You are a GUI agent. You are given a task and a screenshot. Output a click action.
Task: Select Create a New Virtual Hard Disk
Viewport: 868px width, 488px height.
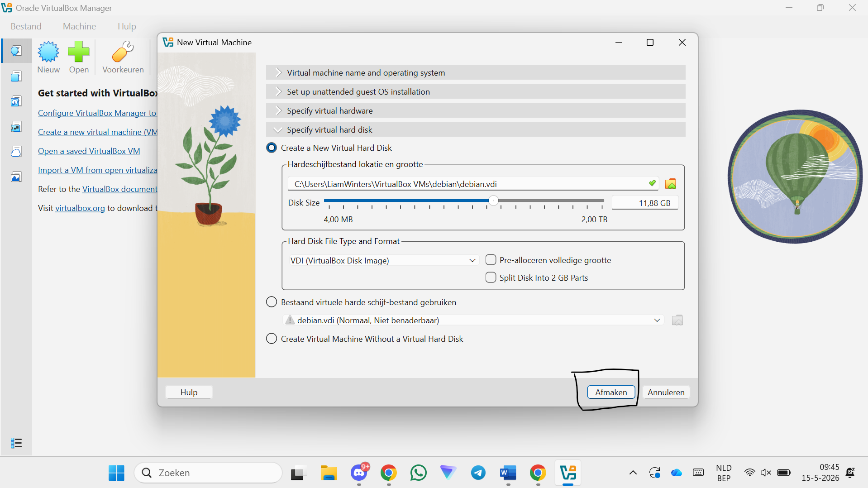point(272,148)
